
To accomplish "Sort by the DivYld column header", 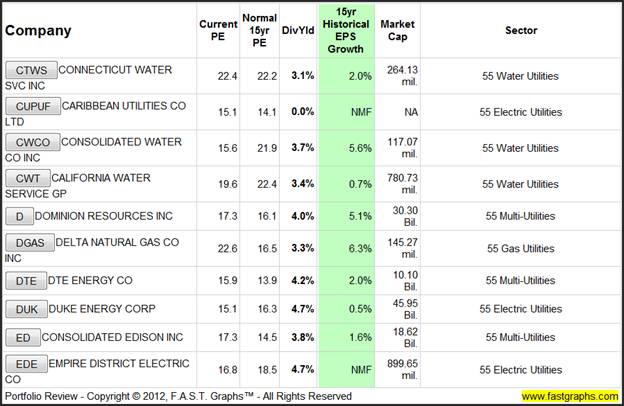I will click(x=297, y=31).
